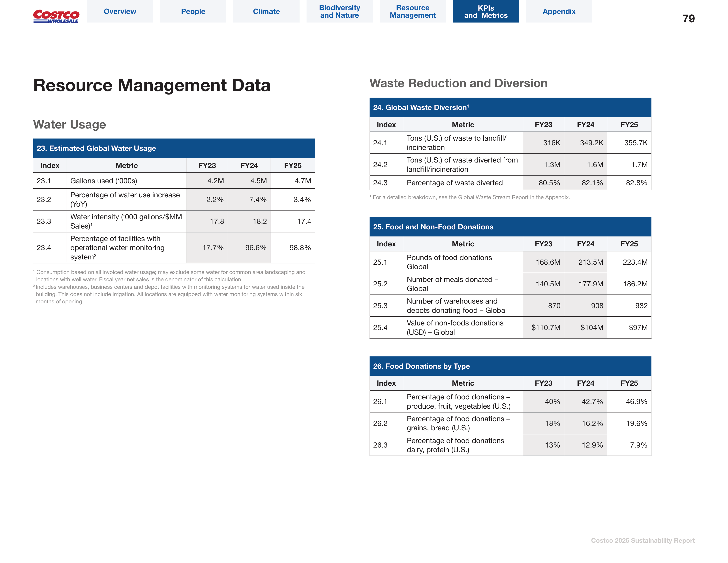Switch to the Climate tab

[x=266, y=11]
